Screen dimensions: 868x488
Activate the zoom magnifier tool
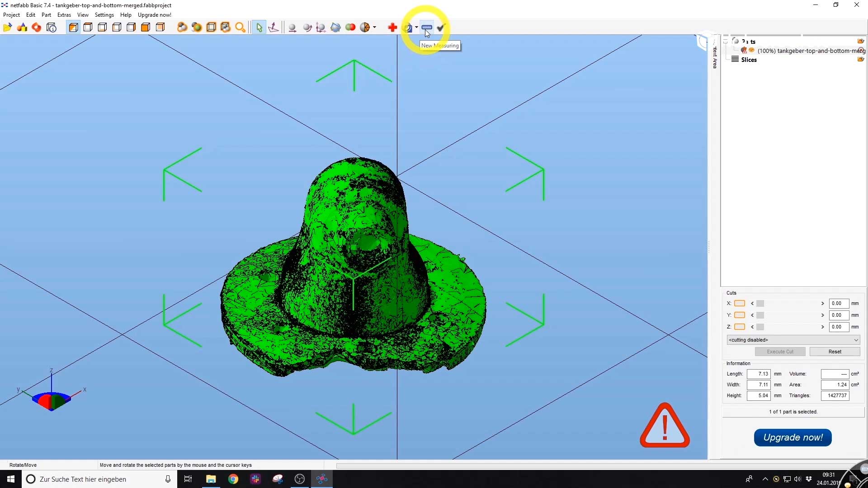click(x=241, y=27)
